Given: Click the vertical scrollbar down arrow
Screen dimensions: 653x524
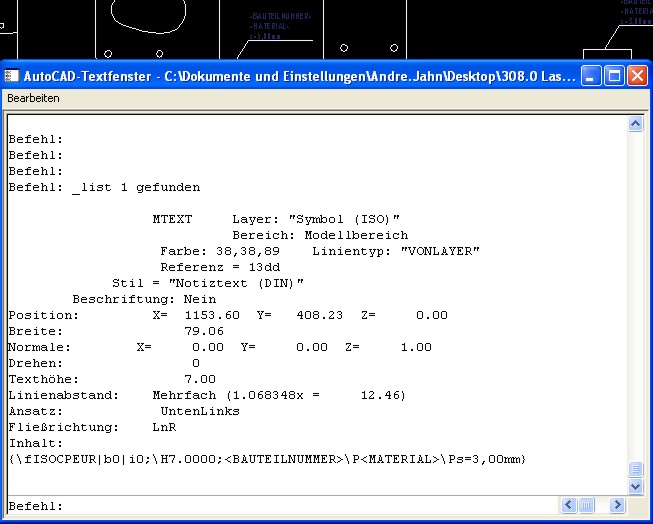Looking at the screenshot, I should click(x=635, y=486).
